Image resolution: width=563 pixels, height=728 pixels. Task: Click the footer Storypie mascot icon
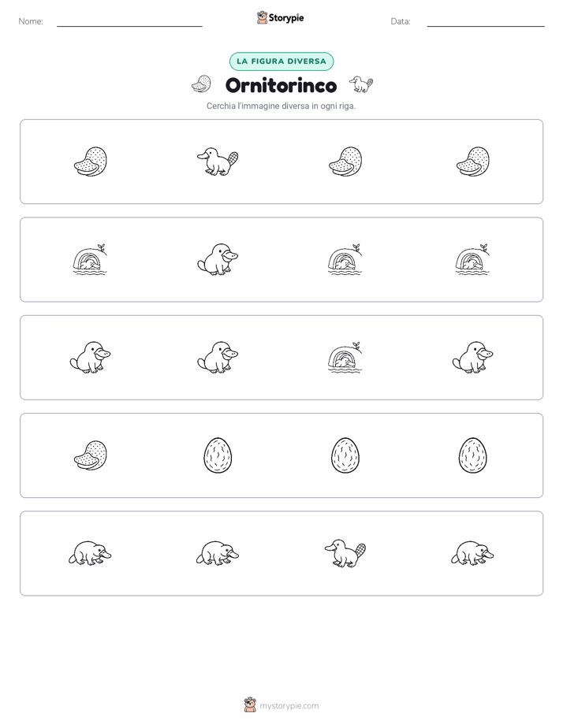point(250,705)
